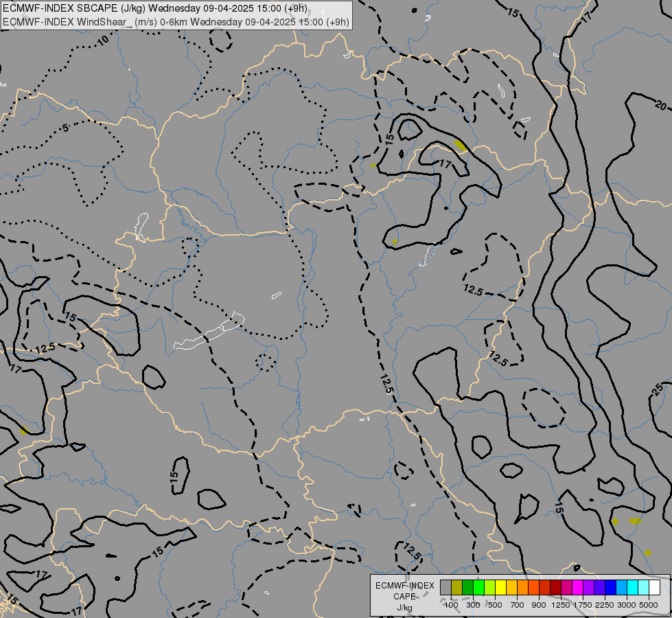
Task: Click the pure yellow legend swatch
Action: pos(500,587)
